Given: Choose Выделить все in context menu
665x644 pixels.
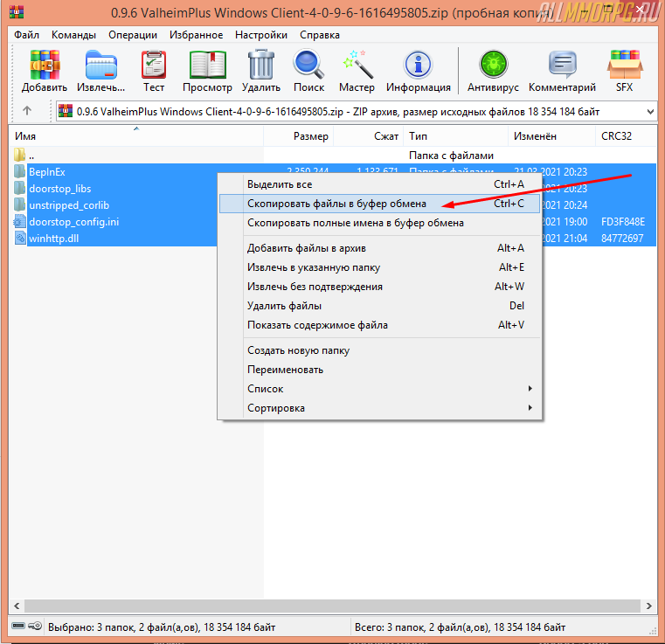Looking at the screenshot, I should (379, 184).
